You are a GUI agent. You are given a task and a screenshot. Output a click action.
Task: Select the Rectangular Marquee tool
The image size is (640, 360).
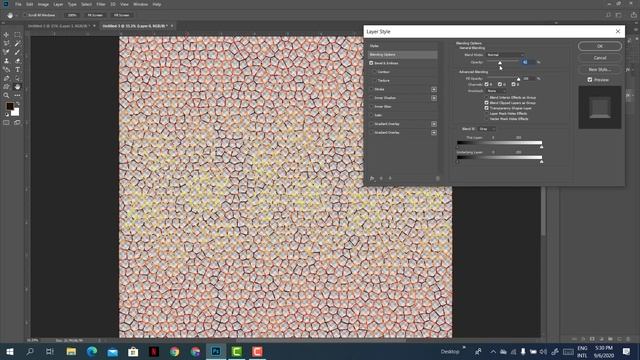[x=17, y=35]
